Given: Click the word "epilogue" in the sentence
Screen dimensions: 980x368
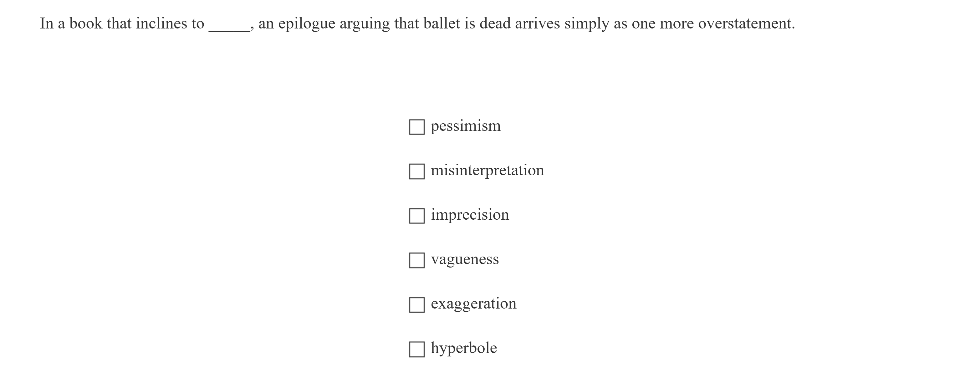Looking at the screenshot, I should click(x=307, y=23).
